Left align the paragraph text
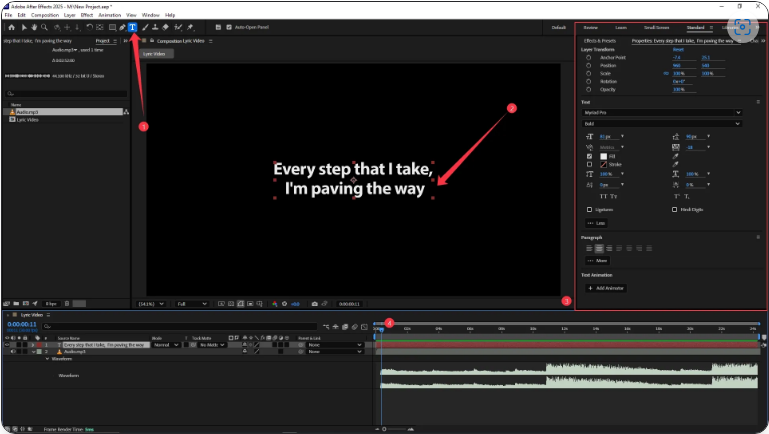Viewport: 769px width, 434px height. [590, 249]
